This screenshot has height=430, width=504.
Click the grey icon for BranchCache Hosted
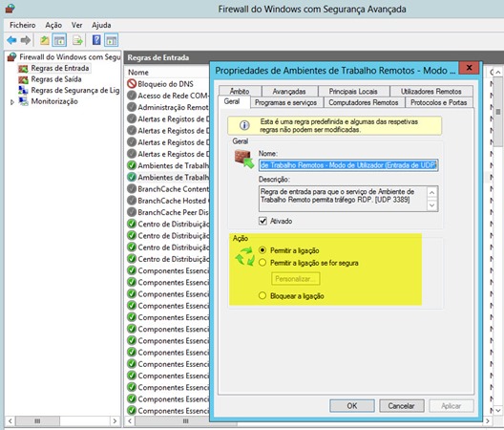[x=132, y=201]
